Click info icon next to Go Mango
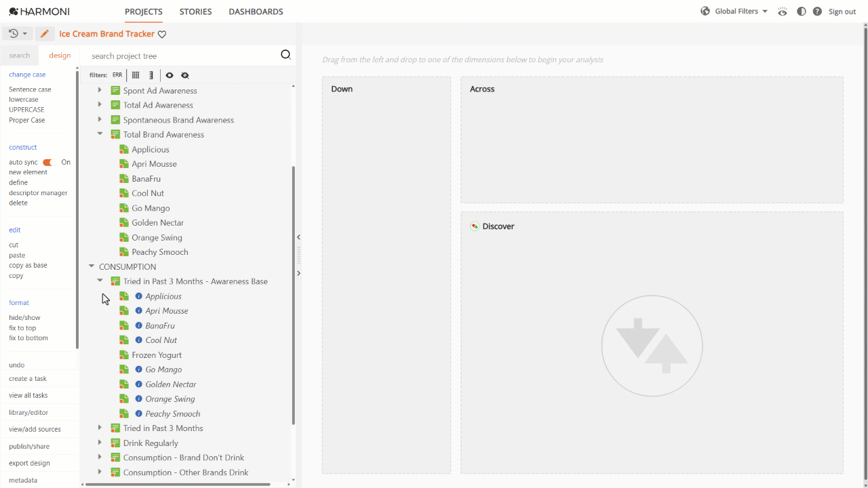 click(139, 369)
